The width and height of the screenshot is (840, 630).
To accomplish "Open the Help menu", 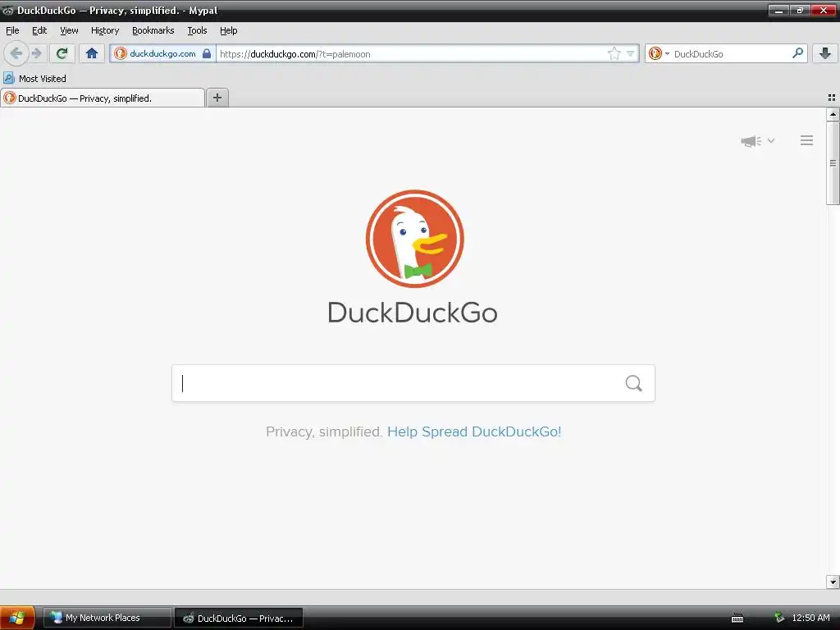I will coord(229,30).
